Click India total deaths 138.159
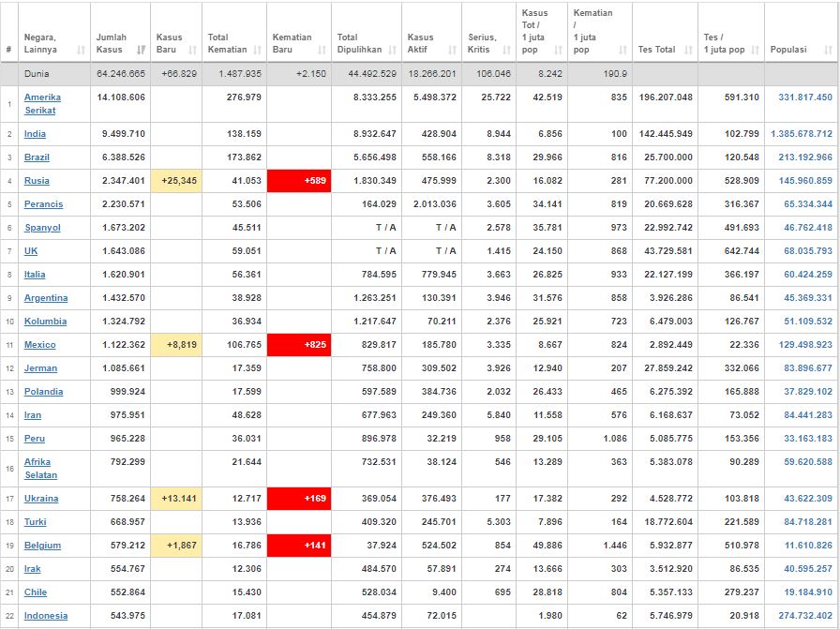Image resolution: width=840 pixels, height=629 pixels. 244,134
